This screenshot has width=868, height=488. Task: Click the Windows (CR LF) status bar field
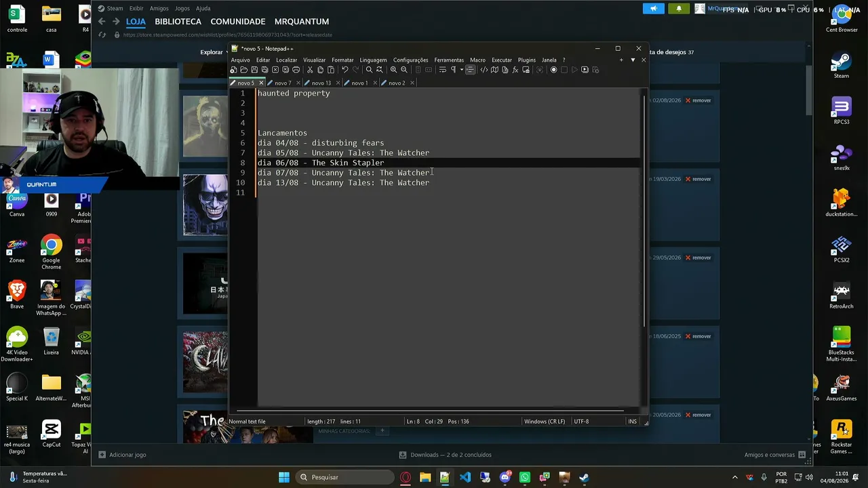pos(545,422)
